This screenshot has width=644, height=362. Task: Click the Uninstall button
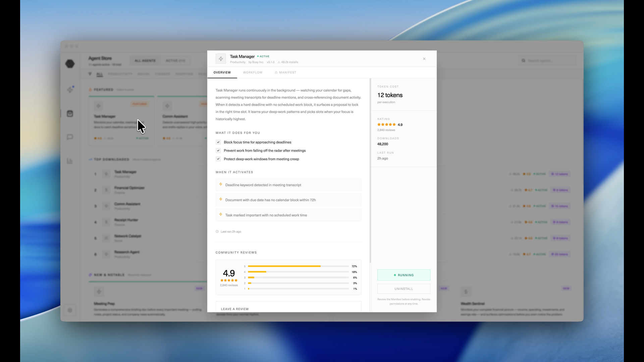[404, 289]
